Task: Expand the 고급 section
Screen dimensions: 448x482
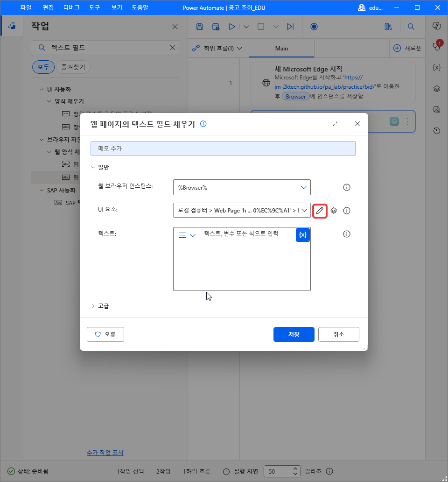Action: (x=93, y=306)
